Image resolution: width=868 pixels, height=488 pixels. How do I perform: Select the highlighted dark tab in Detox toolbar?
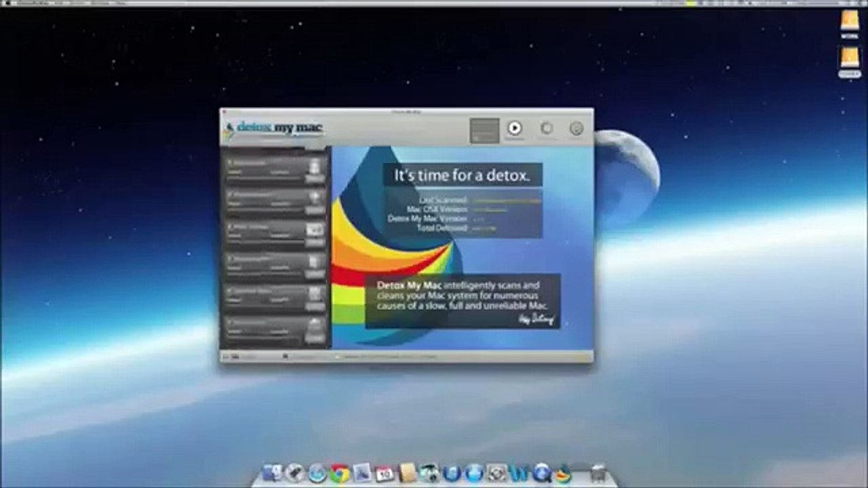(x=485, y=131)
